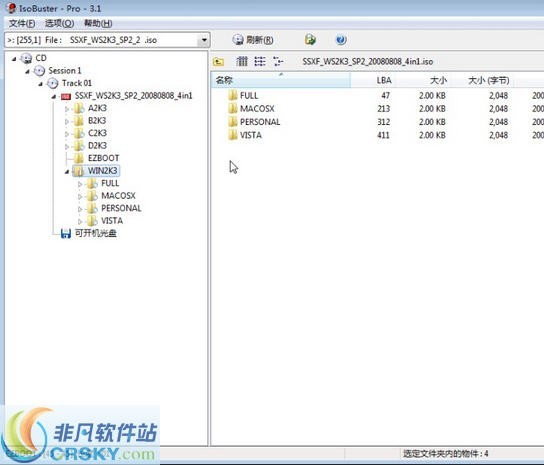Click the PERSONAL folder icon in list
Image resolution: width=544 pixels, height=465 pixels.
click(x=233, y=121)
